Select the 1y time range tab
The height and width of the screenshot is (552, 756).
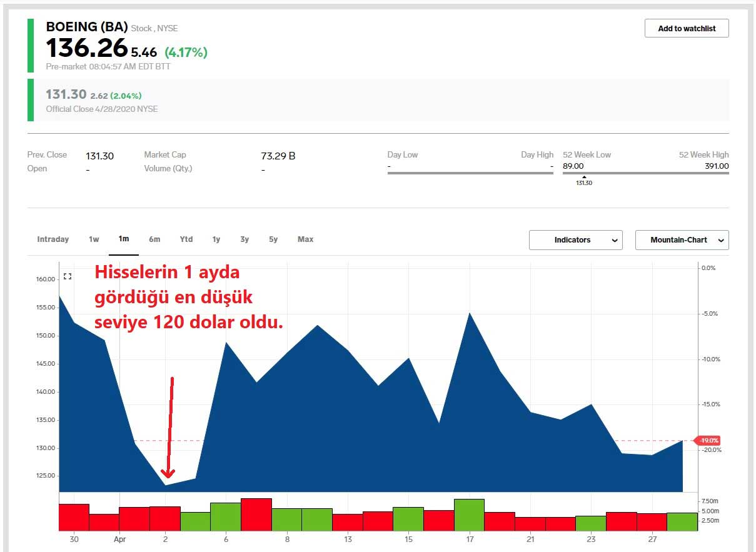(216, 239)
